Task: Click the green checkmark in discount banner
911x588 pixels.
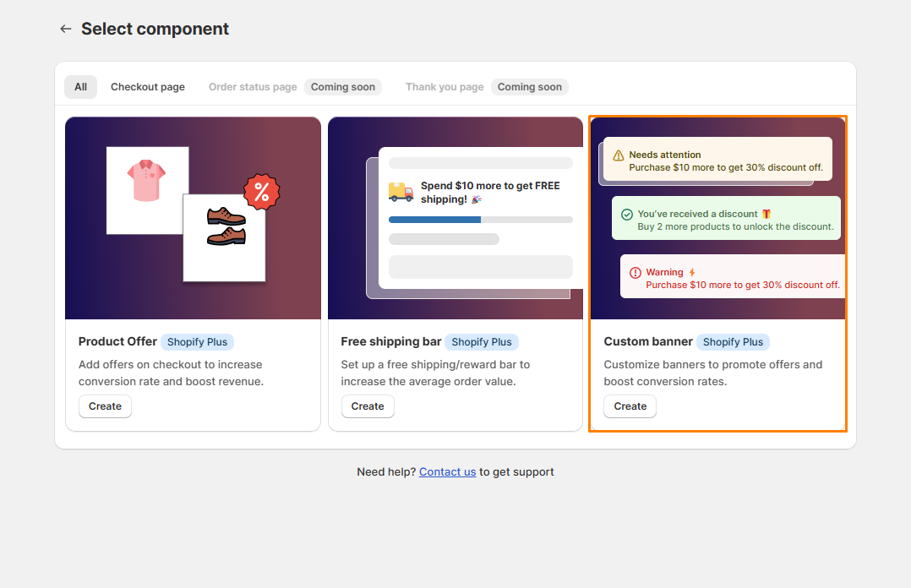Action: pyautogui.click(x=625, y=214)
